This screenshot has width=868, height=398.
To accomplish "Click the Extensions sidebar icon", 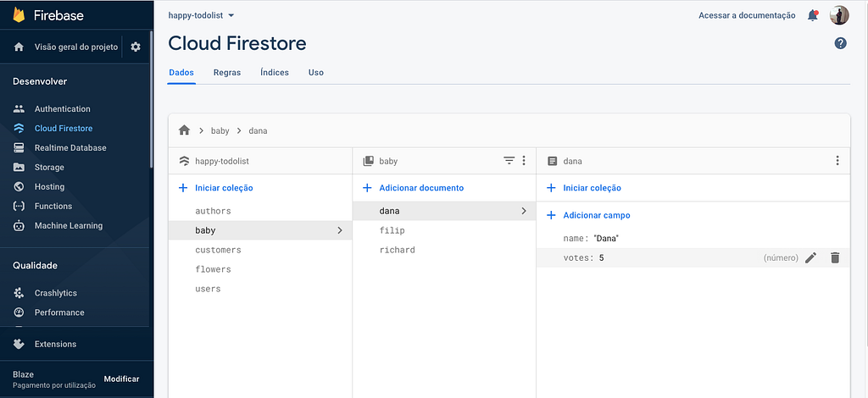I will click(x=19, y=344).
